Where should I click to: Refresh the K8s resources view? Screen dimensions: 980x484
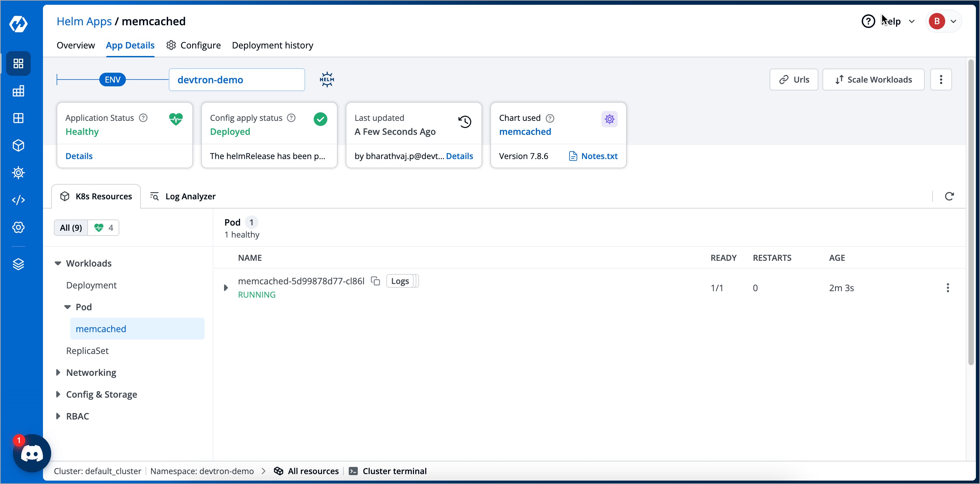click(x=950, y=196)
